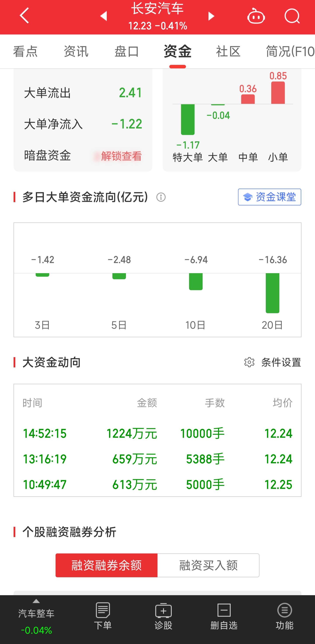
Task: Select 融资融券余额 toggle
Action: click(x=107, y=565)
